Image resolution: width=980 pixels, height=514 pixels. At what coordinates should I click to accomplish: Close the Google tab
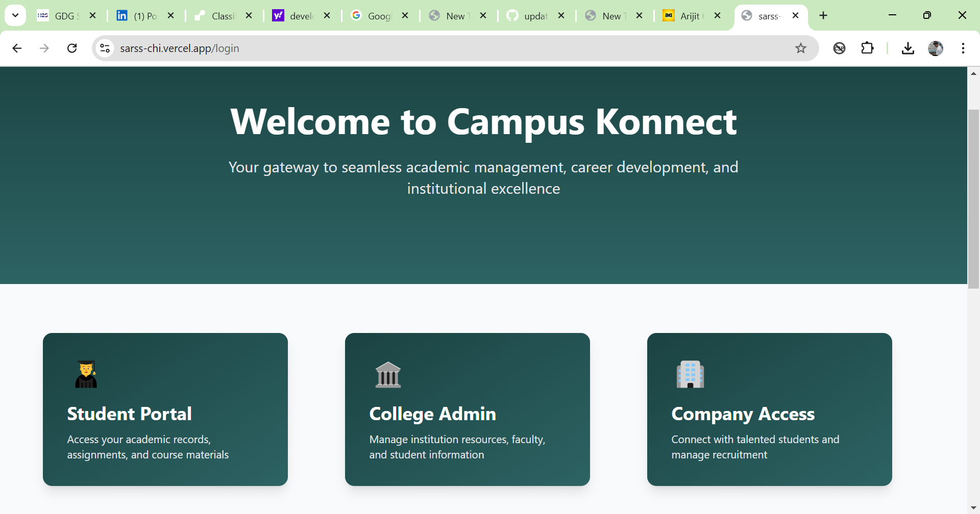[405, 16]
